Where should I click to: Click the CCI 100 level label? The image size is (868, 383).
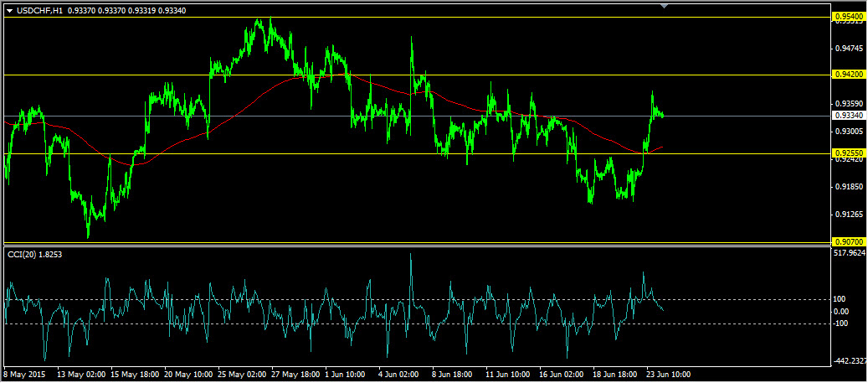point(840,299)
